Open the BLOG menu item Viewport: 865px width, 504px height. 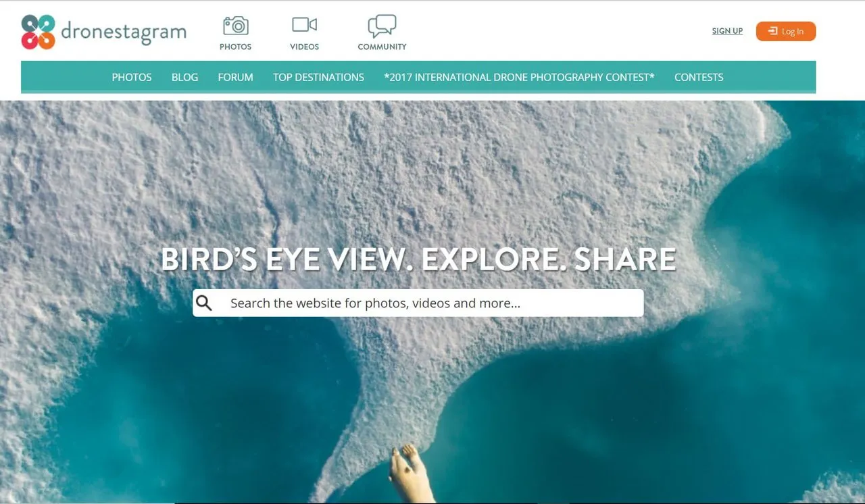(x=184, y=77)
